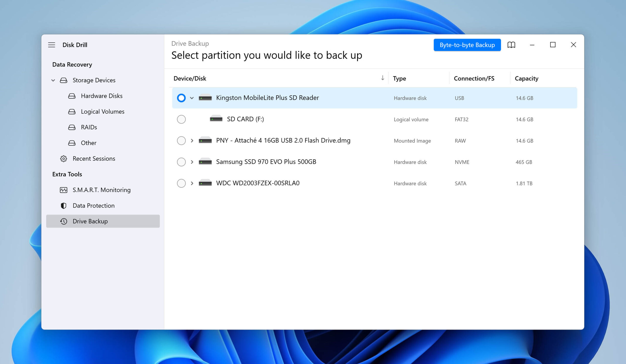Screen dimensions: 626x364
Task: Click the NVME connection cell
Action: pos(462,162)
